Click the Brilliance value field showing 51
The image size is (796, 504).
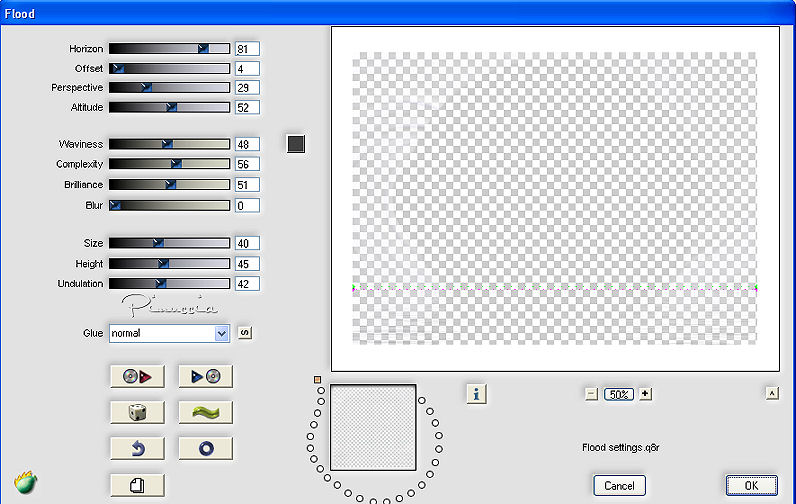pos(247,185)
